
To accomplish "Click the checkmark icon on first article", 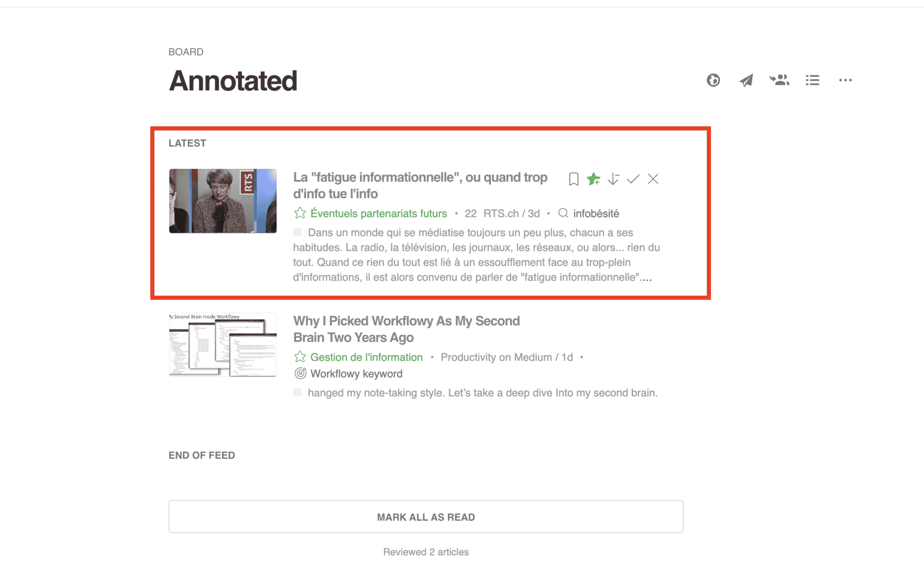I will pos(633,179).
